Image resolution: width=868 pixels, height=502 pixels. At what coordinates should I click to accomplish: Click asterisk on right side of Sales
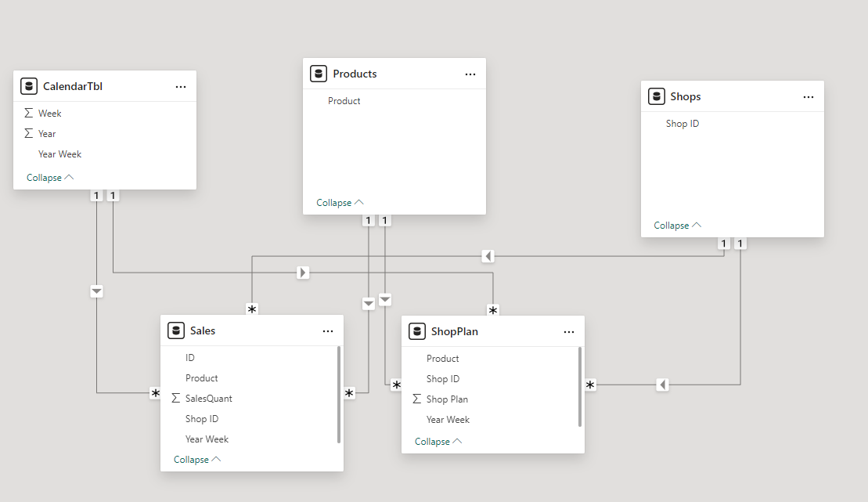pyautogui.click(x=349, y=393)
